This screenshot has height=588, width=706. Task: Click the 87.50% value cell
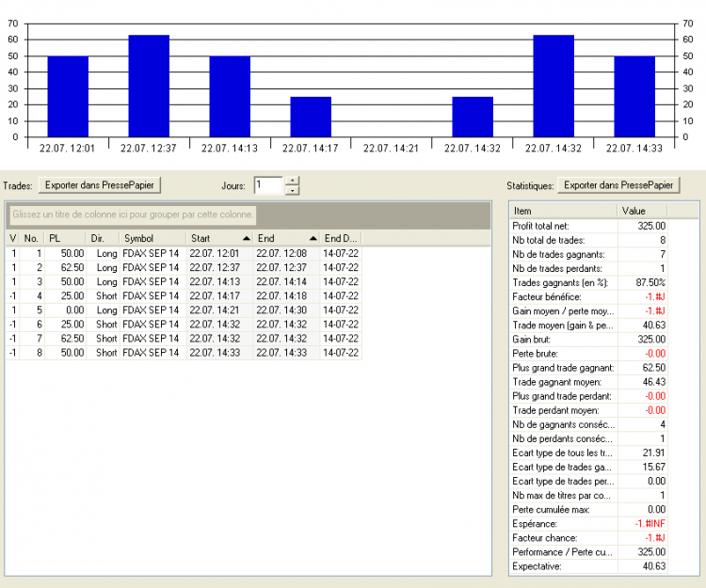tap(642, 282)
